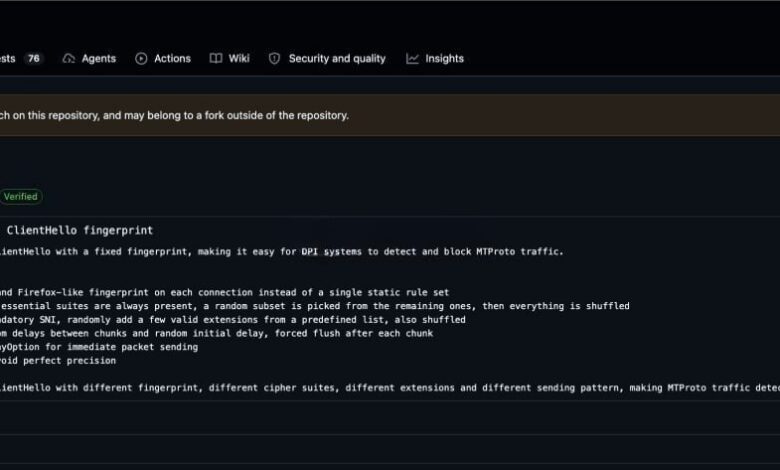The width and height of the screenshot is (780, 470).
Task: Click line about delays between chunks
Action: (216, 333)
